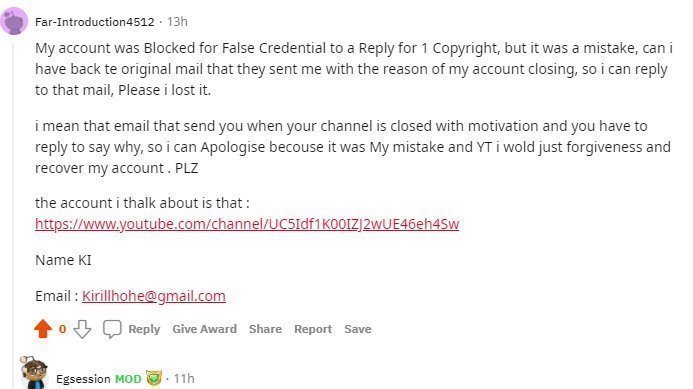Click the 11h timestamp on Egsession's reply
The image size is (693, 389).
pyautogui.click(x=184, y=379)
